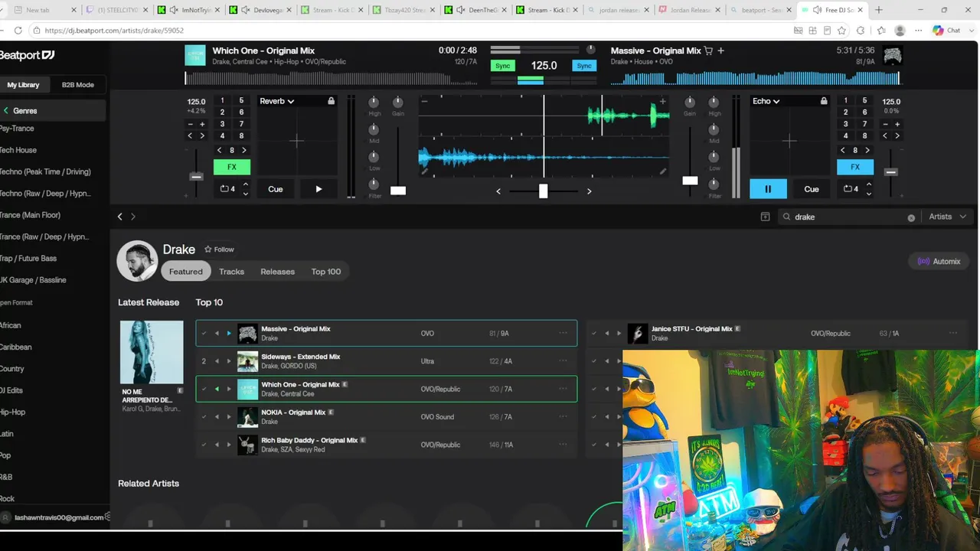Click the left deck Cue button
Screen dimensions: 980x551
point(276,189)
